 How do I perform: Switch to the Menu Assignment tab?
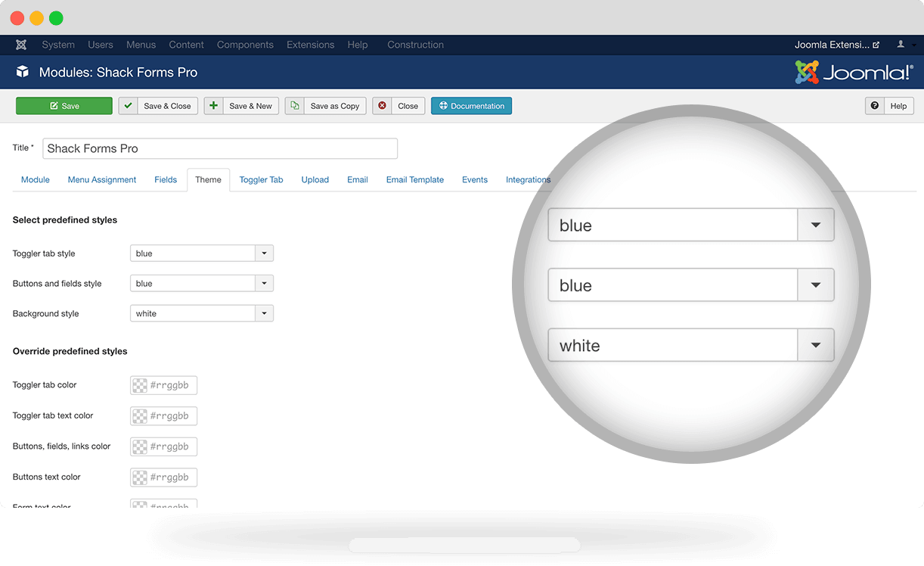pyautogui.click(x=102, y=180)
